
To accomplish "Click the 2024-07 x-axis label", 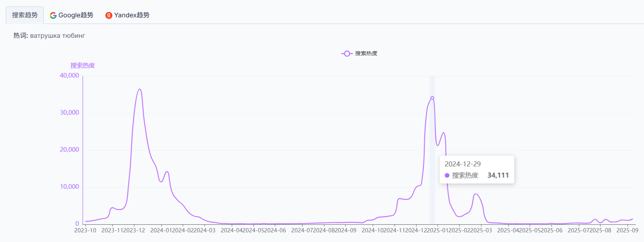I will [302, 230].
